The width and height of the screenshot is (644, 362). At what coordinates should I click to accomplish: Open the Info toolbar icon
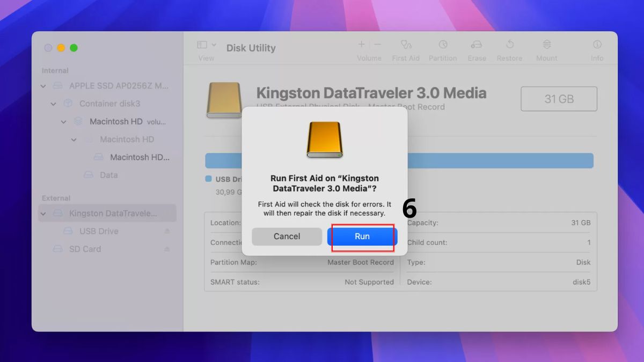pos(597,45)
